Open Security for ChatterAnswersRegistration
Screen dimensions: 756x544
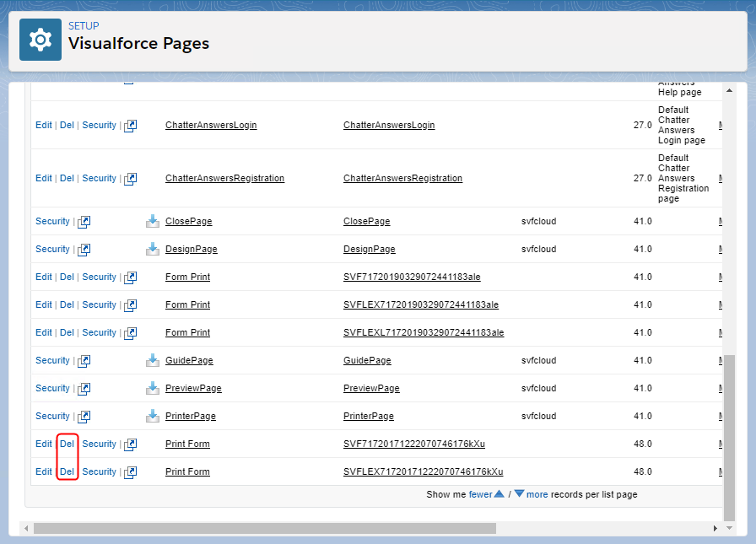click(x=100, y=178)
